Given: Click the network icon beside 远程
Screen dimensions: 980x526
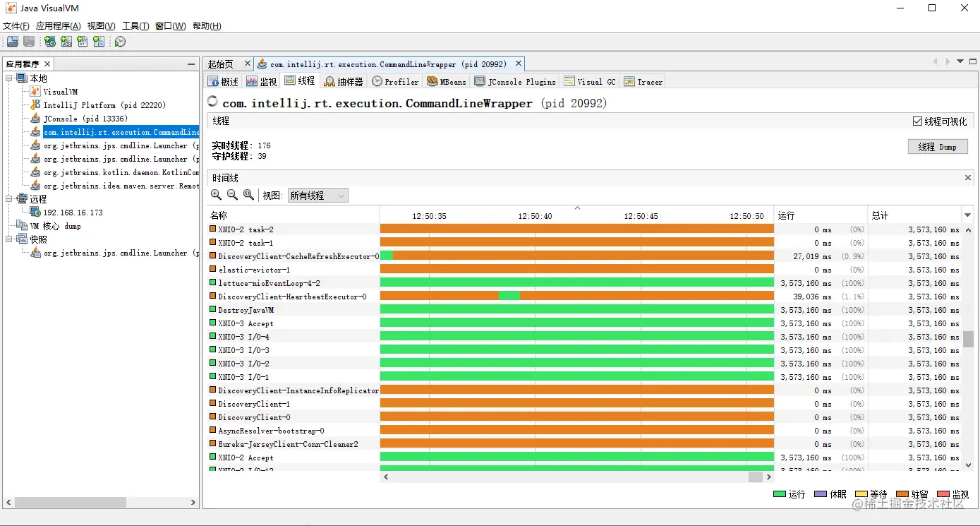Looking at the screenshot, I should pyautogui.click(x=22, y=199).
